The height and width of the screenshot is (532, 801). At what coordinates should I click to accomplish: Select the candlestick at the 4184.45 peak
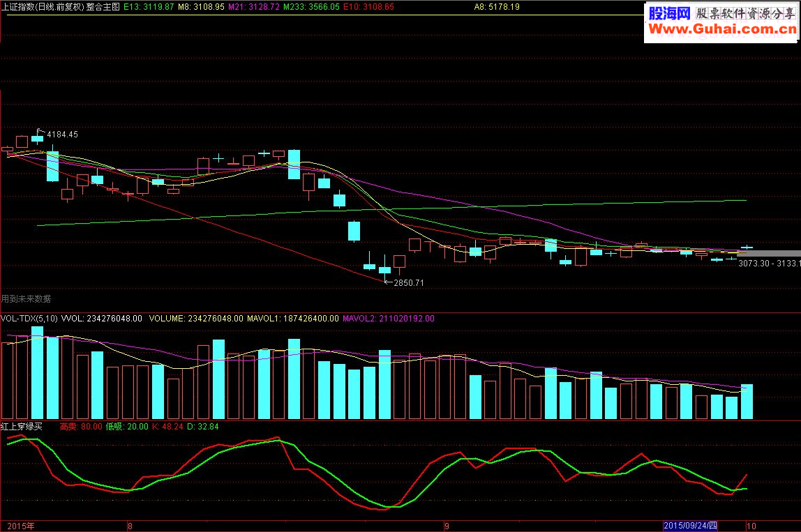tap(37, 137)
